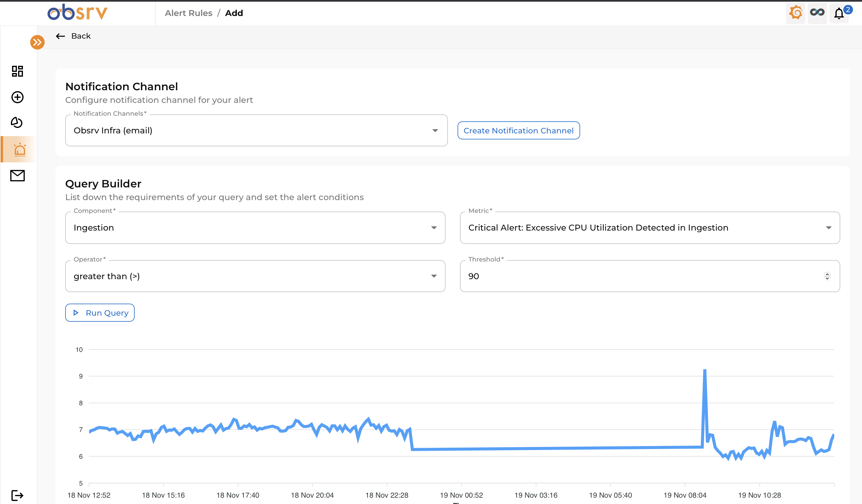Open the bell notifications with badge
This screenshot has width=862, height=504.
coord(839,14)
